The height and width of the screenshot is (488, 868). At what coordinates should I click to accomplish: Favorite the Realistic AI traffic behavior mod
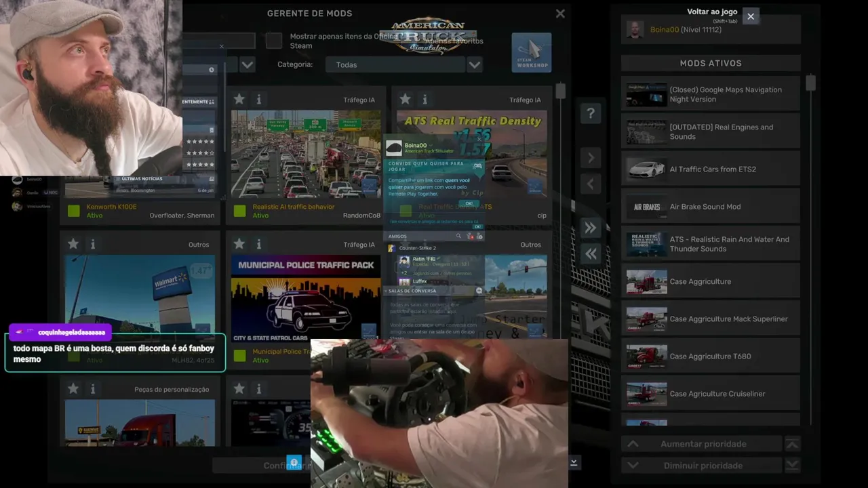[x=239, y=100]
